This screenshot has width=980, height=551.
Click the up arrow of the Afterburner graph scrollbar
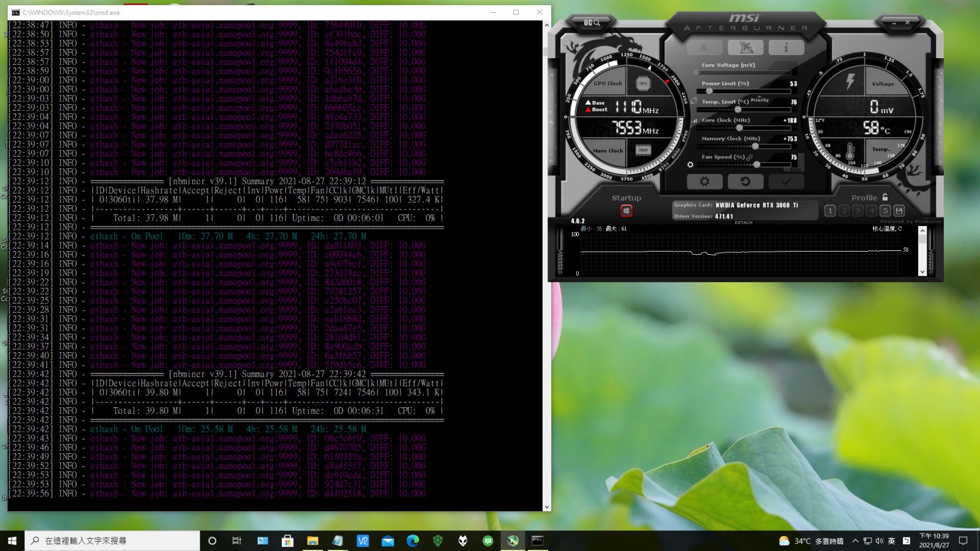(x=922, y=231)
